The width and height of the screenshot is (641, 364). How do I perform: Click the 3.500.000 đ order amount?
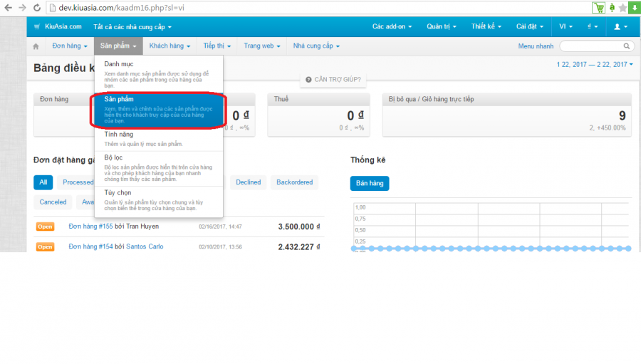[x=299, y=227]
